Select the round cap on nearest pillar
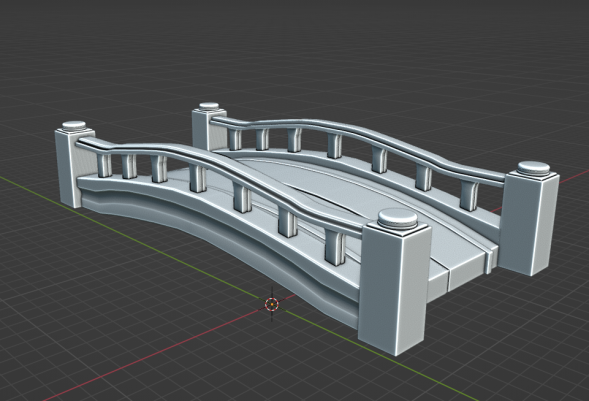Screen dimensions: 589x401 (x=397, y=219)
